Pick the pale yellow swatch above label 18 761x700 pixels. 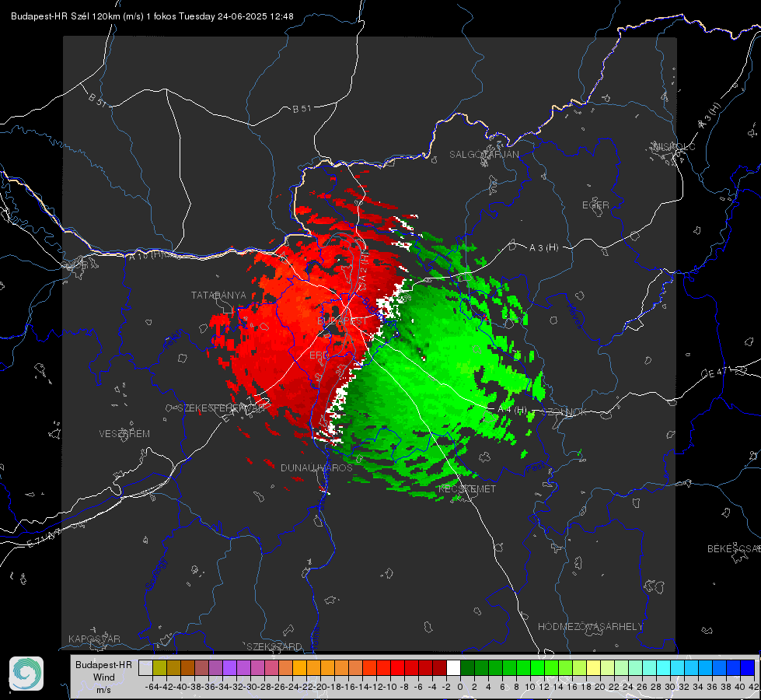(x=593, y=667)
